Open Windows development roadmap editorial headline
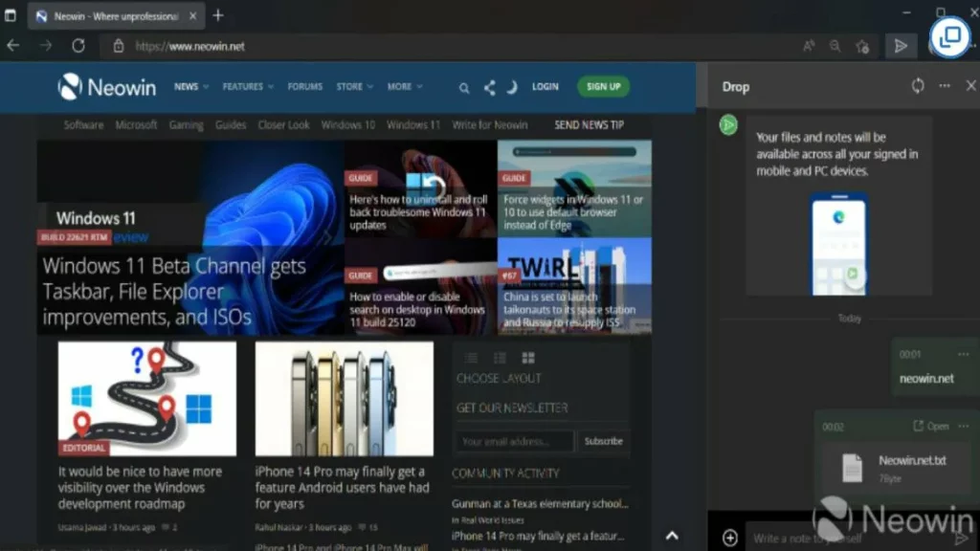Image resolution: width=980 pixels, height=551 pixels. (x=140, y=487)
